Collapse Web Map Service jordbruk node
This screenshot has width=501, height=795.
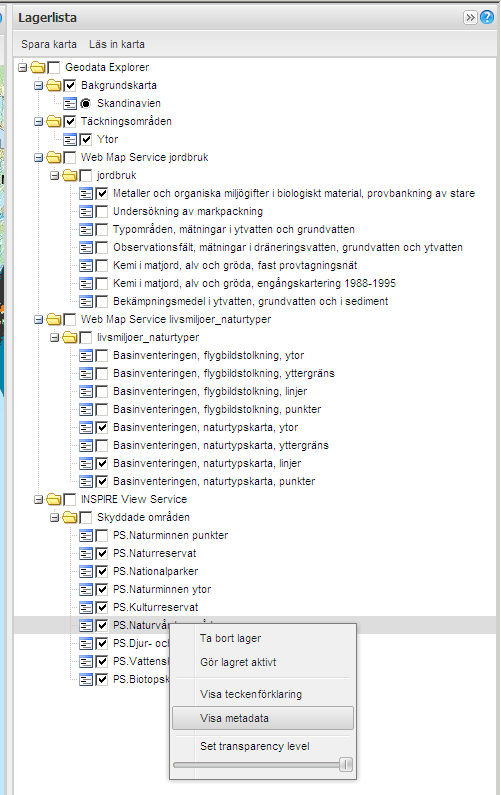pos(39,157)
